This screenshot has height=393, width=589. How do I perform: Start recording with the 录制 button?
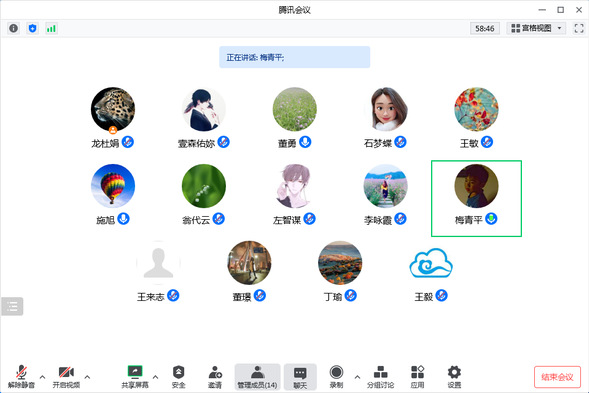336,377
